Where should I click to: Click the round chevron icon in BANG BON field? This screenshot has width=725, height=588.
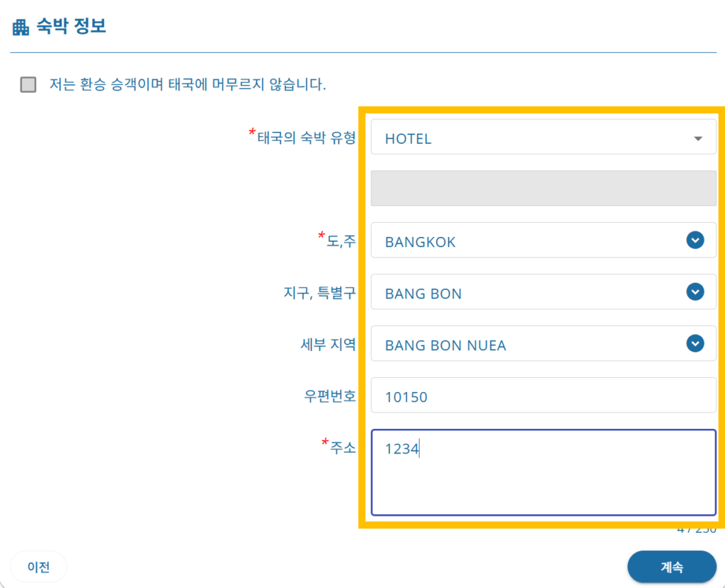(x=695, y=292)
